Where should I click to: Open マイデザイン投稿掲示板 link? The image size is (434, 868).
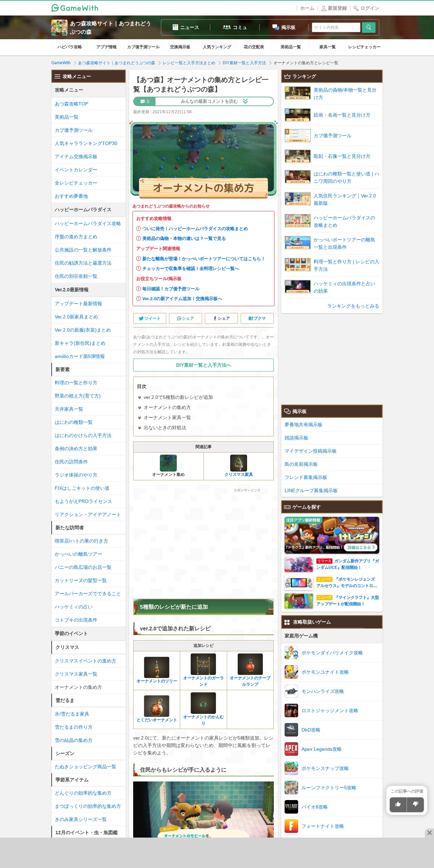[x=311, y=451]
